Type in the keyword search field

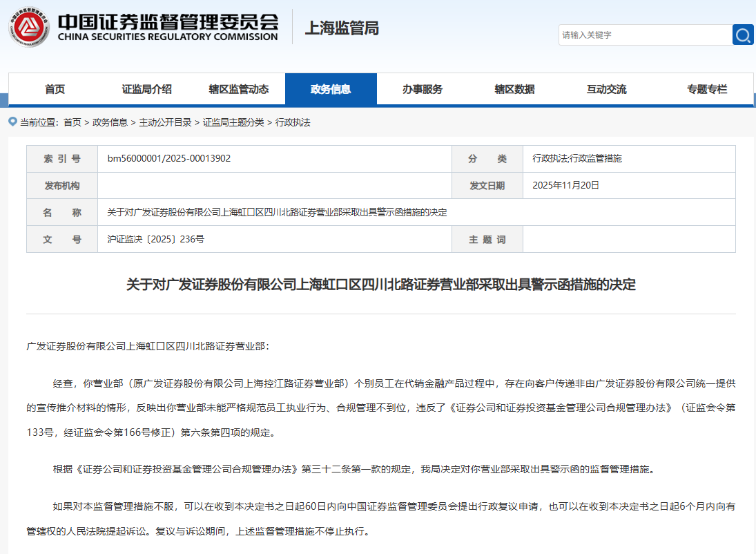tap(645, 35)
